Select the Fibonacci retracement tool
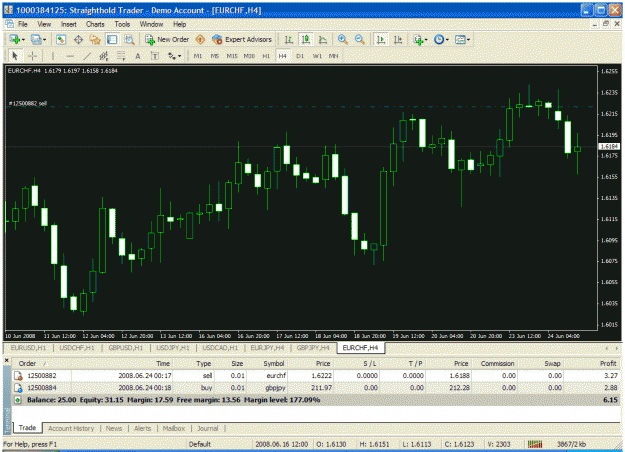 click(121, 56)
